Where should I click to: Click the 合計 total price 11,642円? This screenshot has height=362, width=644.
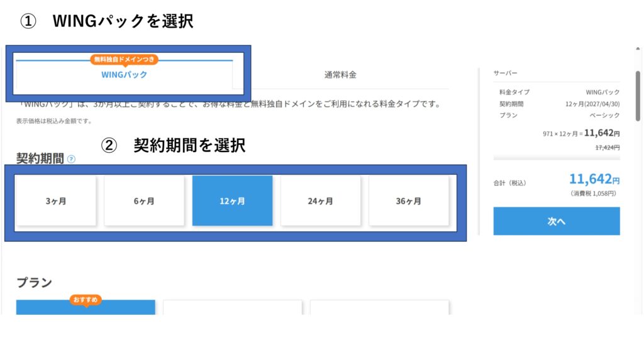coord(594,179)
